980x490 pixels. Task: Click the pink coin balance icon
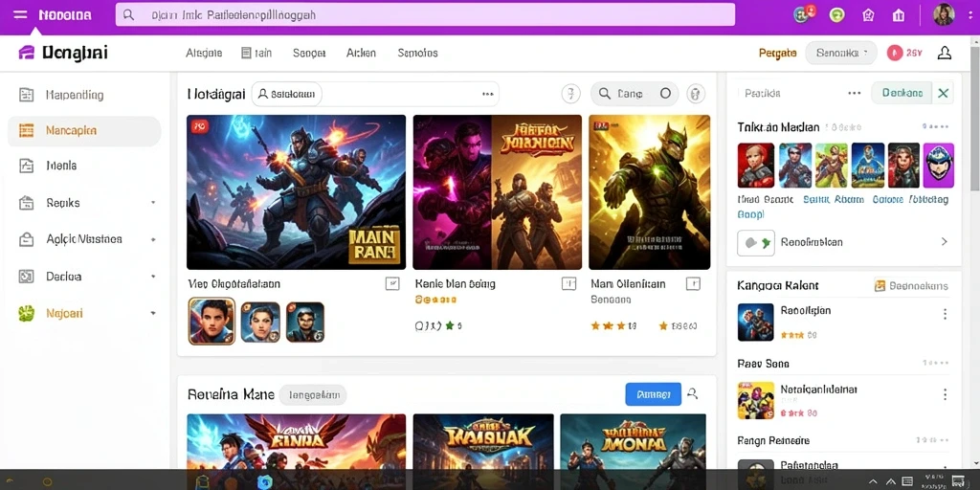pos(895,54)
